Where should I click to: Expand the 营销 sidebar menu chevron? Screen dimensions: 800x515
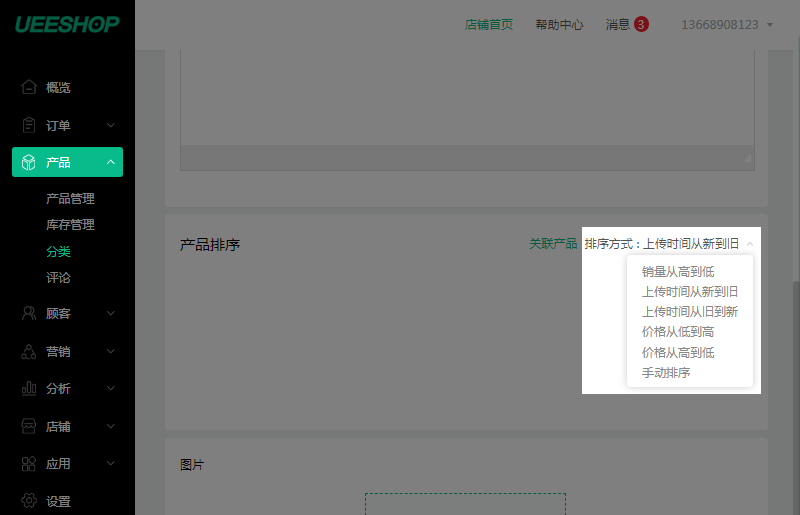111,351
